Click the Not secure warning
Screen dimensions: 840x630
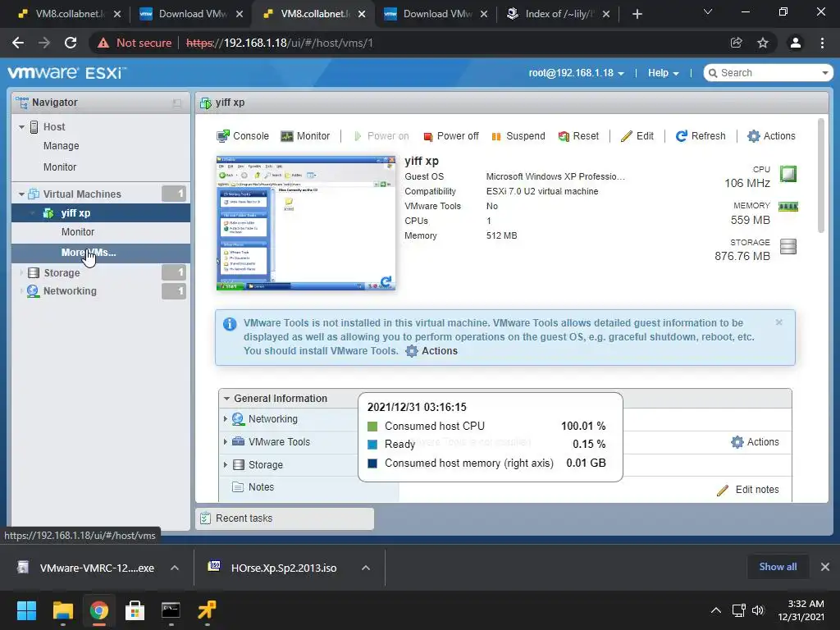pyautogui.click(x=135, y=43)
